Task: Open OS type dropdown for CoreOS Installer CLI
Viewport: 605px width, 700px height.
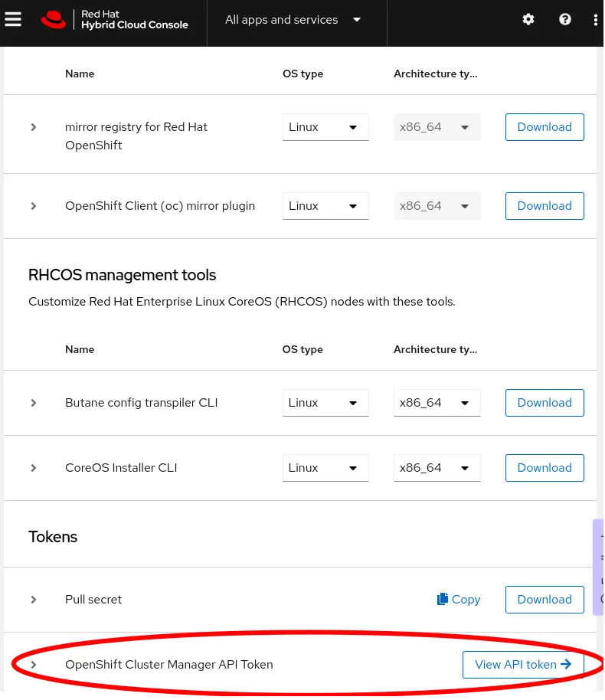Action: 325,468
